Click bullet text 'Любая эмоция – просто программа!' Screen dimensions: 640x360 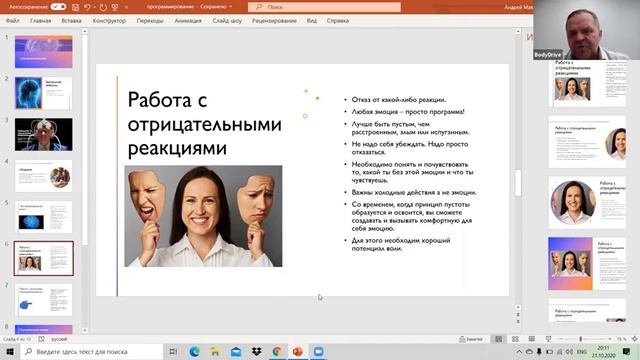[x=408, y=111]
